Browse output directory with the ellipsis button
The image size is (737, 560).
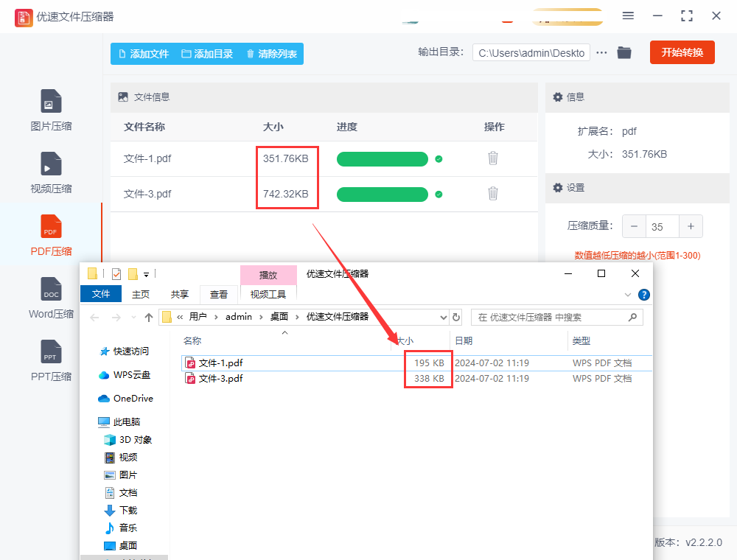pos(601,52)
